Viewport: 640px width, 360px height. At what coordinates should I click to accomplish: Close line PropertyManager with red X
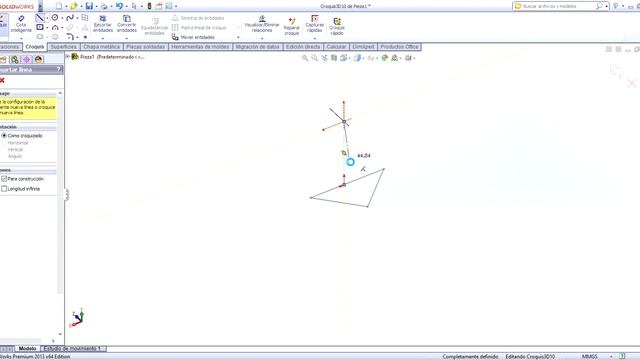click(x=2, y=80)
